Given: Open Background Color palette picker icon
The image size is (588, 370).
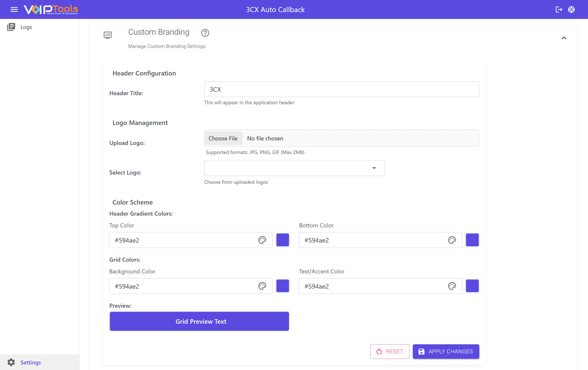Looking at the screenshot, I should [262, 286].
